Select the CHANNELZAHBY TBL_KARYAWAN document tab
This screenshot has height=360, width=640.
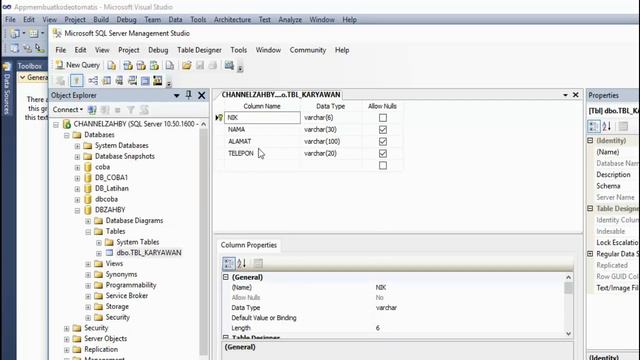coord(281,95)
